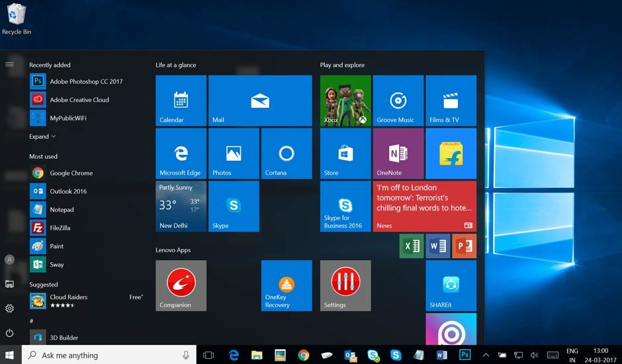Image resolution: width=622 pixels, height=364 pixels.
Task: Launch the small Excel tile
Action: click(x=412, y=246)
